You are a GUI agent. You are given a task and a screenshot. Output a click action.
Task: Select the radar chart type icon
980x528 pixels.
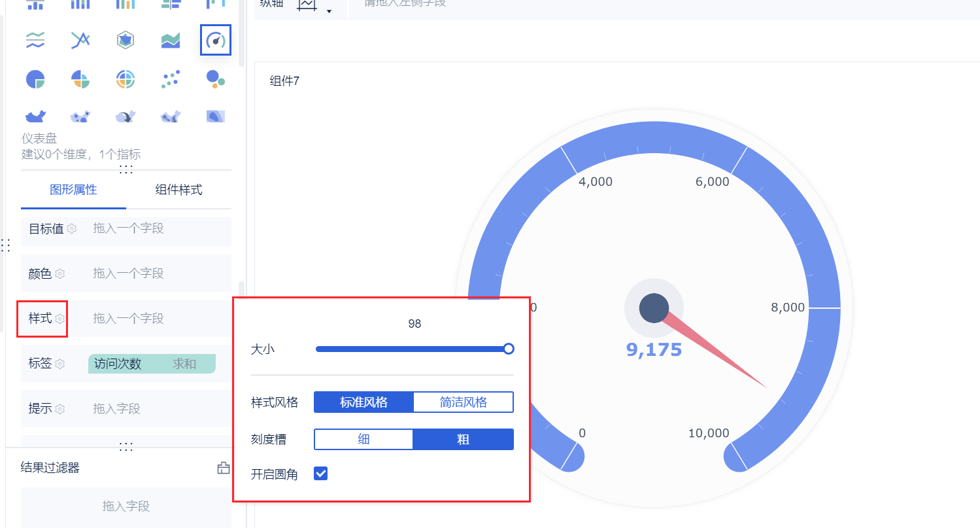[125, 41]
